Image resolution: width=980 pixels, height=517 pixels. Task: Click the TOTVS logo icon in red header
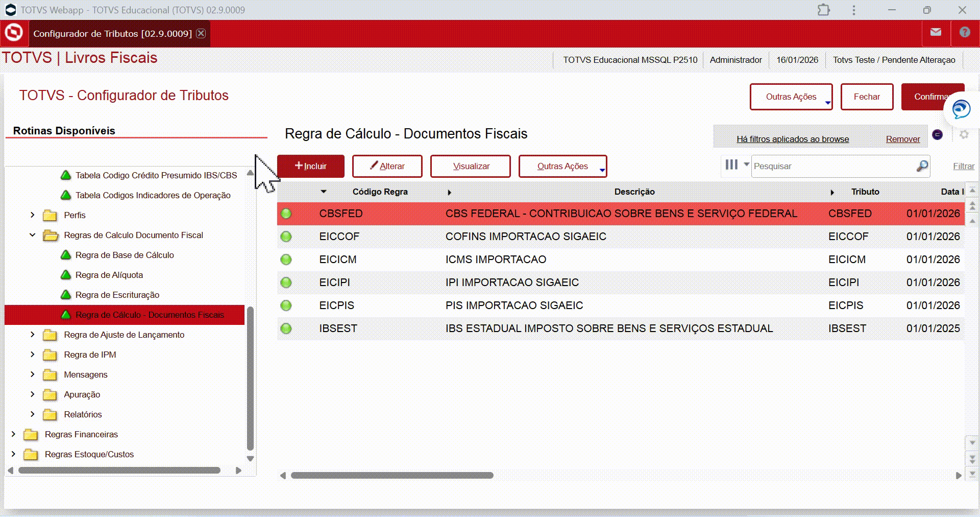(14, 33)
